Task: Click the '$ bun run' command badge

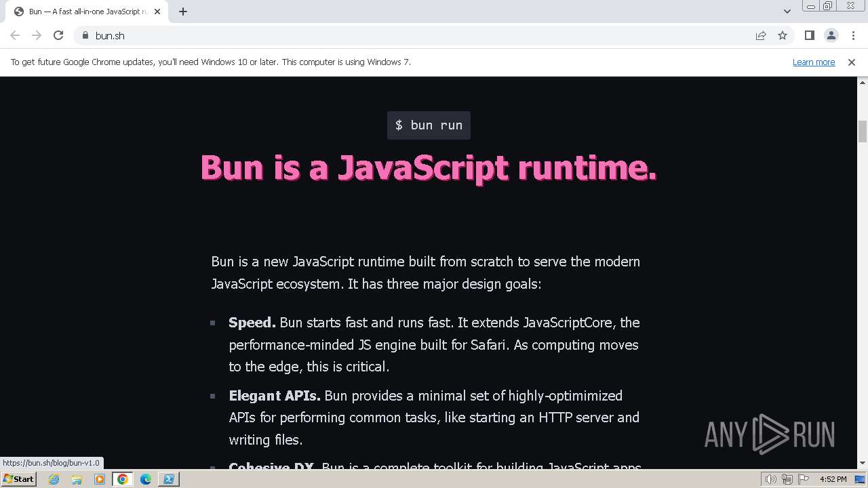Action: tap(429, 125)
